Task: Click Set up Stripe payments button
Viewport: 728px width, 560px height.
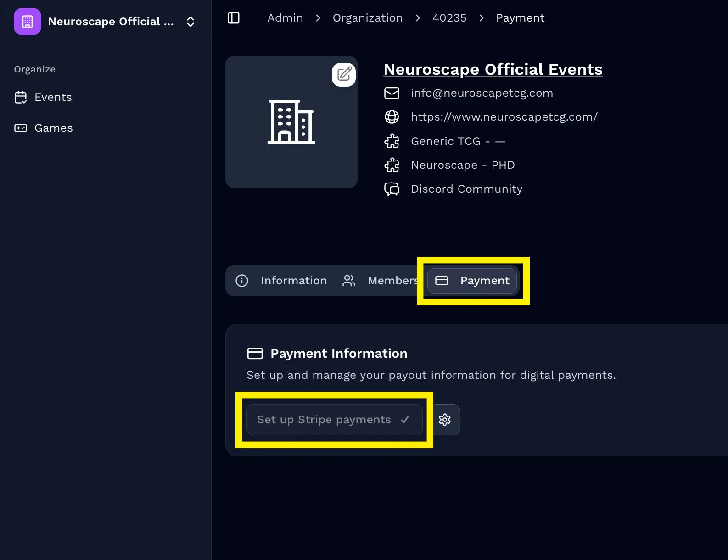Action: coord(334,420)
